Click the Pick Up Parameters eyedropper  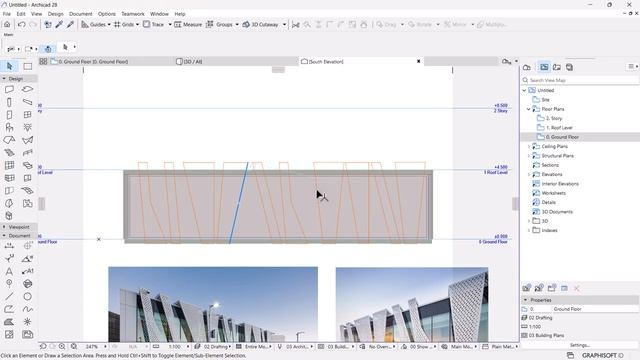tap(59, 24)
